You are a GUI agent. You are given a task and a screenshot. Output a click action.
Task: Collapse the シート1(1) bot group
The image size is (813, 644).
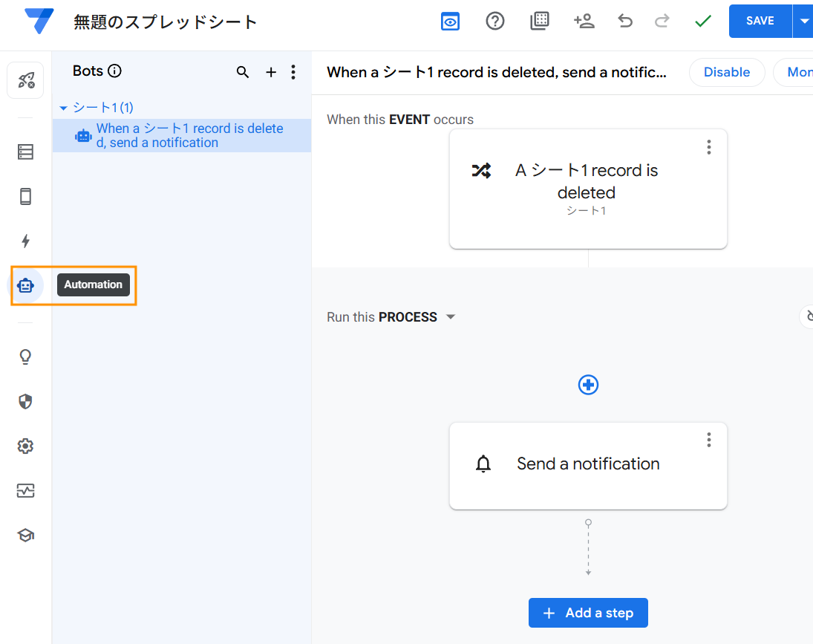coord(63,108)
